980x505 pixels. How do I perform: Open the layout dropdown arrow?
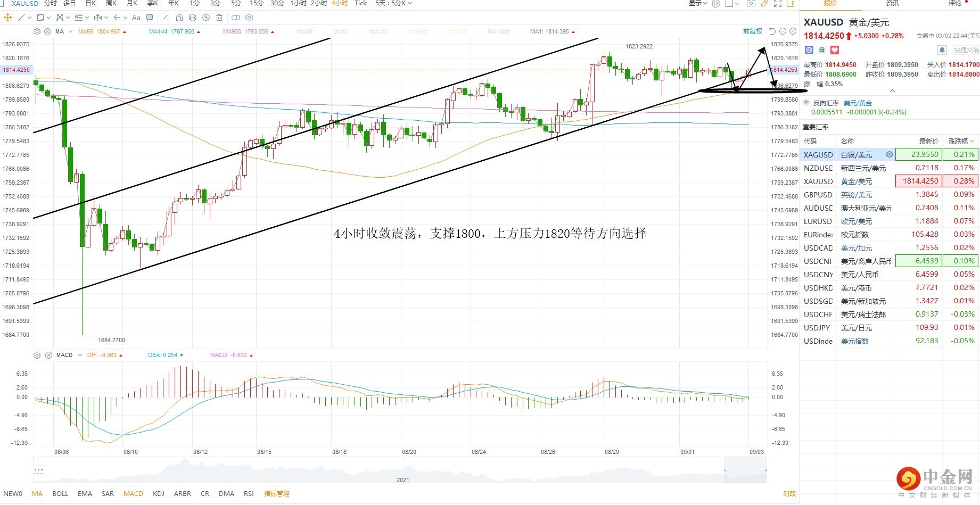[737, 4]
